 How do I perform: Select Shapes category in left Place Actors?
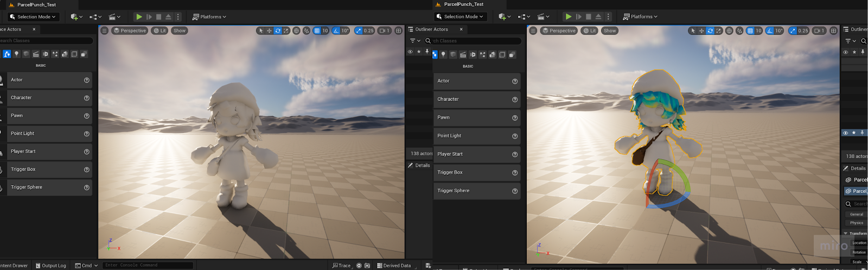[26, 54]
